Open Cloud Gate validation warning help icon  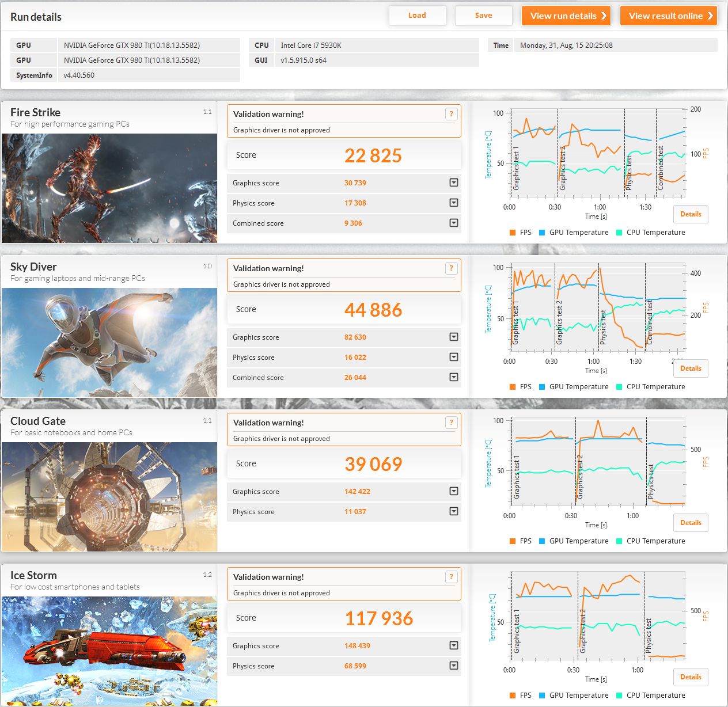452,423
